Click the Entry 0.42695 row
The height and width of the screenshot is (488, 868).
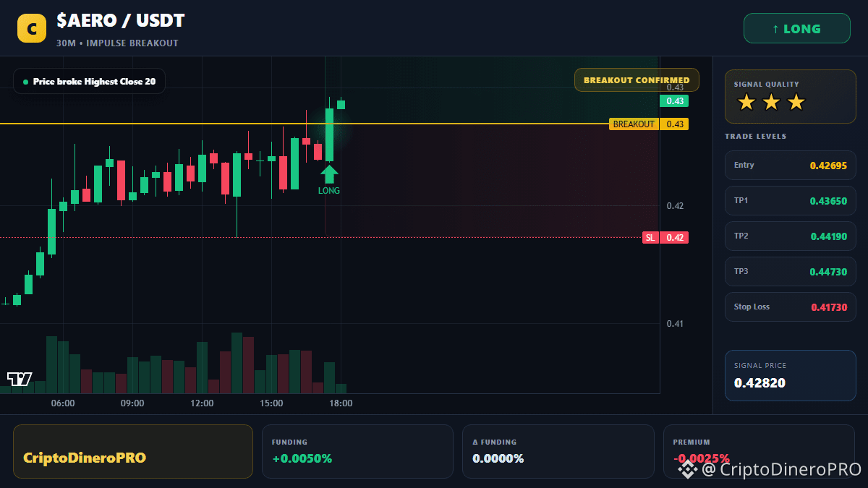point(790,166)
